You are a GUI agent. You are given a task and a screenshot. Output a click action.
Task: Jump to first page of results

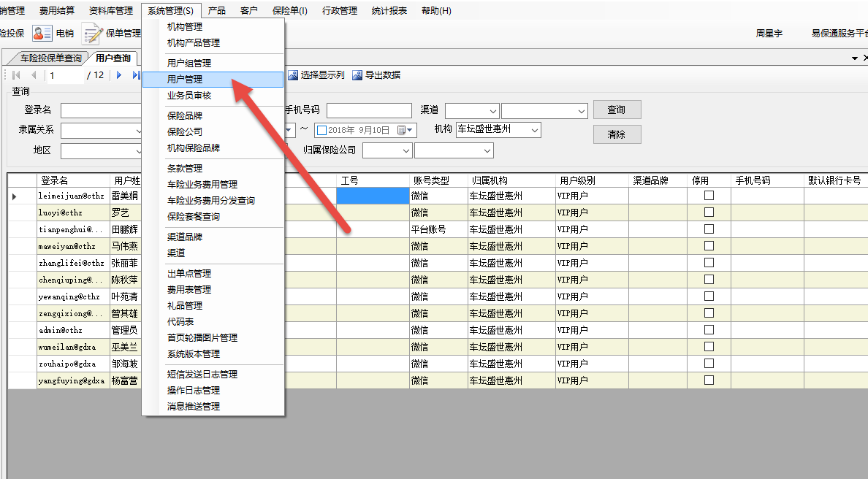click(x=17, y=75)
